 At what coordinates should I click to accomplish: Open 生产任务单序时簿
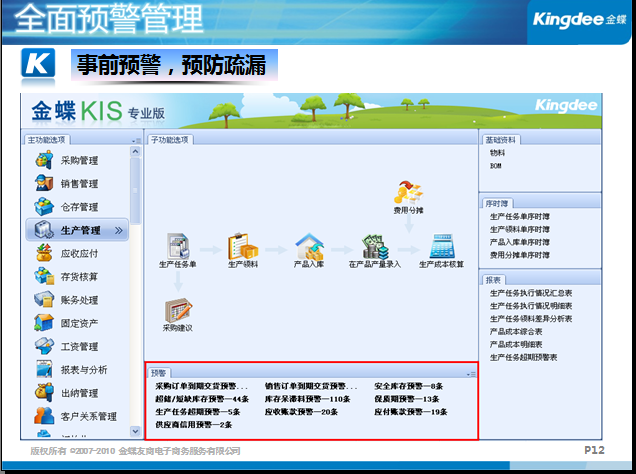[520, 217]
